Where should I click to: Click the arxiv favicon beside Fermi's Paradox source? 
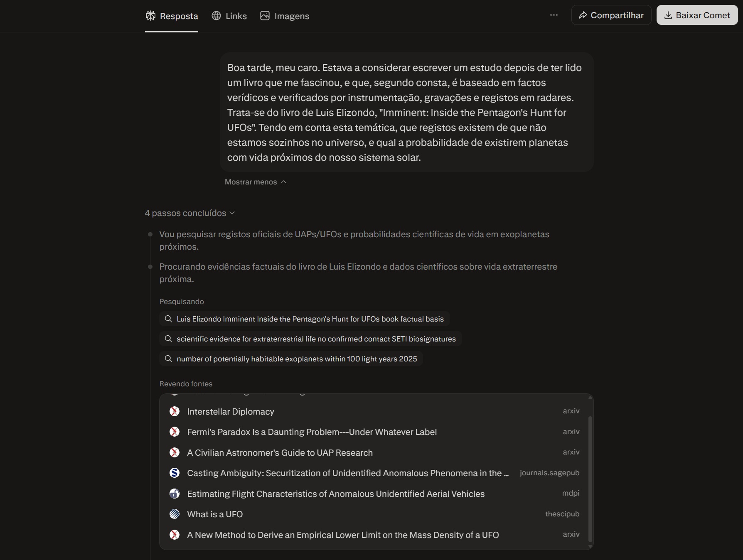pos(175,432)
